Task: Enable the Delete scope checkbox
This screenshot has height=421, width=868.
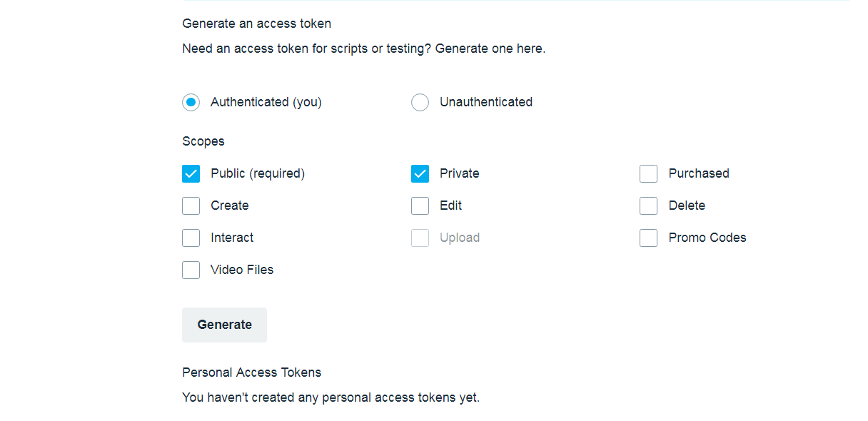Action: [x=648, y=206]
